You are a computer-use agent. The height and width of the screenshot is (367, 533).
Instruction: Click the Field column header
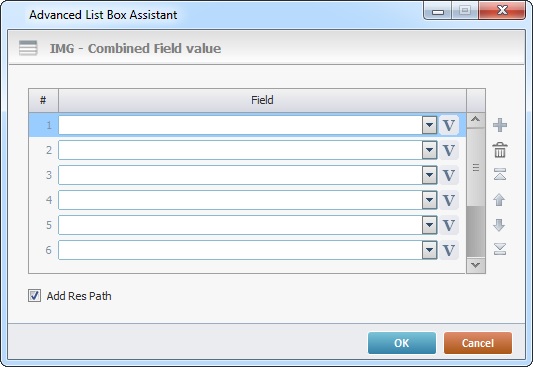(262, 100)
